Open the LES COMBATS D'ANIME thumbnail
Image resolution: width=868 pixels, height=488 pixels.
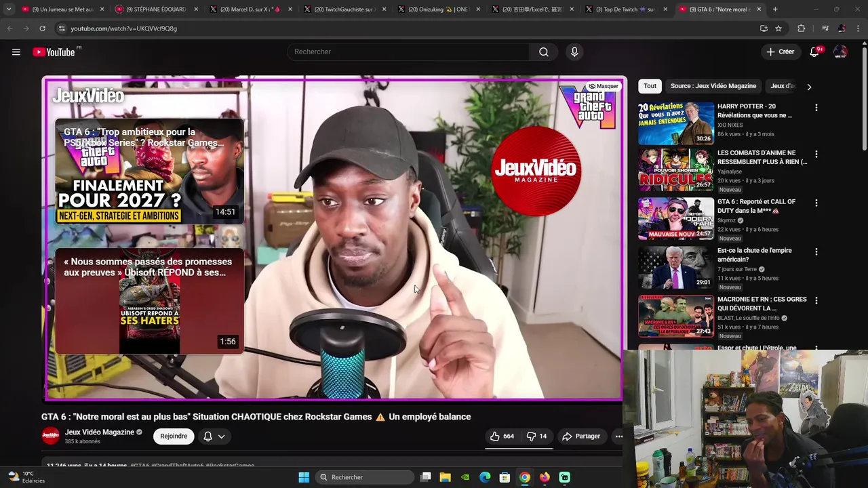pos(676,169)
